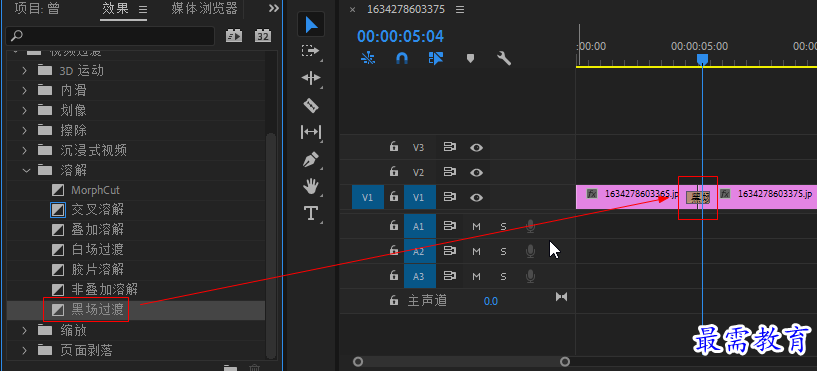Screen dimensions: 817x371
Task: Collapse the 溶解 folder
Action: pos(24,170)
